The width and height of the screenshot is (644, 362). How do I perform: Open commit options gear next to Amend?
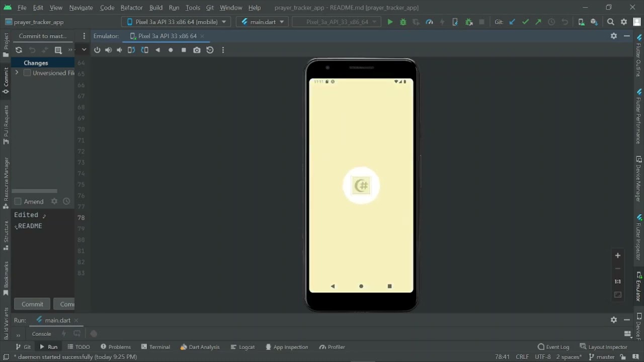[x=54, y=201]
